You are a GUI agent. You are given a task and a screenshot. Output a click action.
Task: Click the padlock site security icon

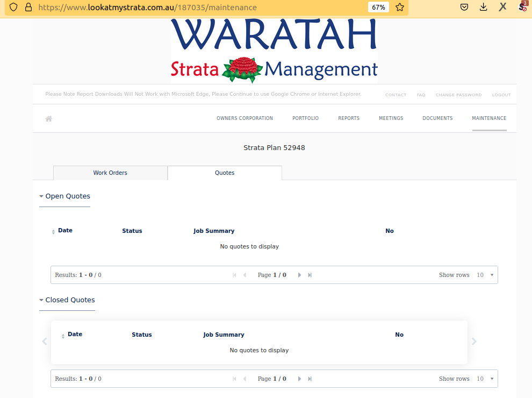point(28,7)
